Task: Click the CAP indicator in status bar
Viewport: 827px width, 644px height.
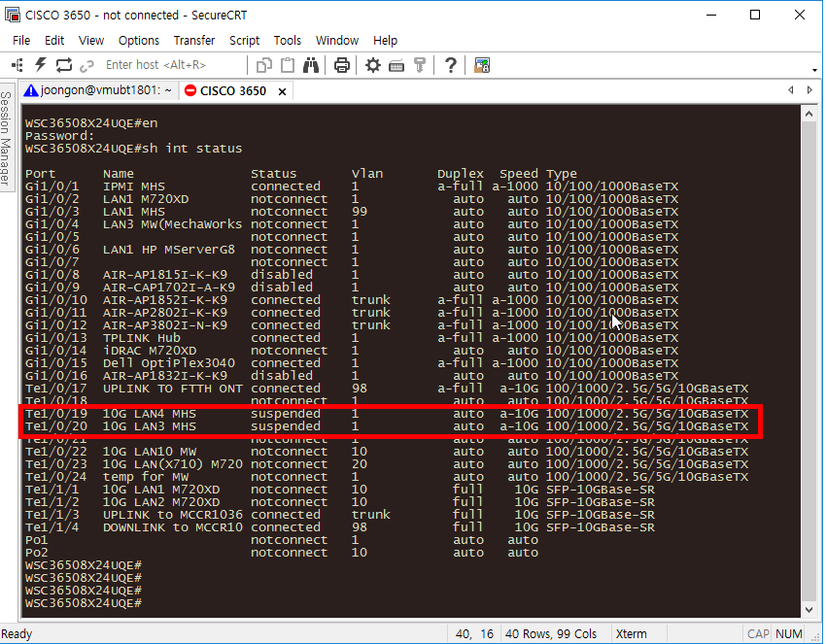Action: (758, 634)
